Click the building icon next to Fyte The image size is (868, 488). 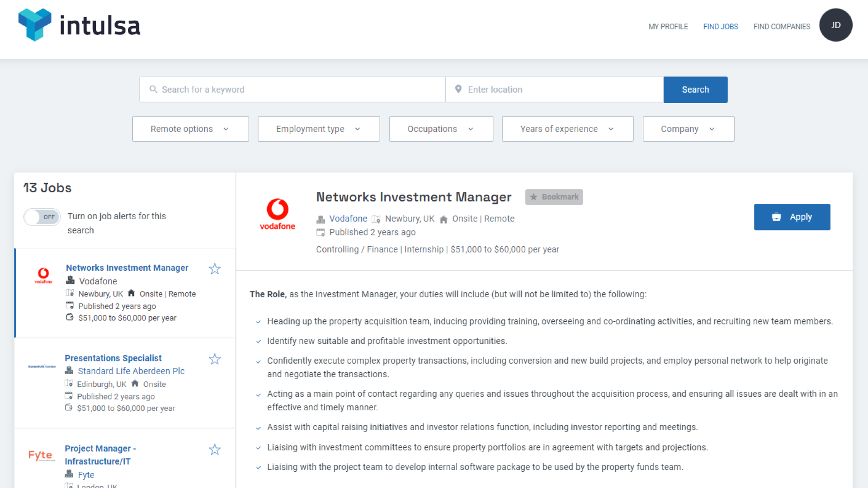(69, 474)
